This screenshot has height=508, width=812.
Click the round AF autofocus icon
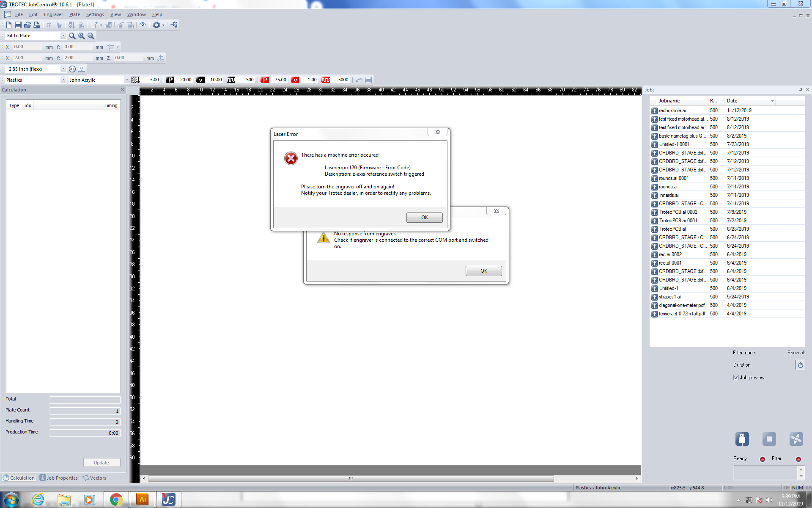[x=72, y=69]
